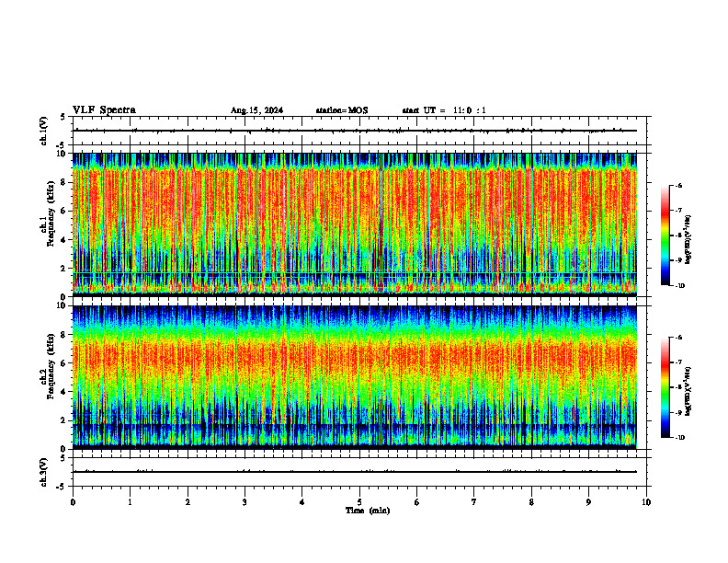728x563 pixels.
Task: Click the 10 tick on the Time axis
Action: tap(646, 502)
